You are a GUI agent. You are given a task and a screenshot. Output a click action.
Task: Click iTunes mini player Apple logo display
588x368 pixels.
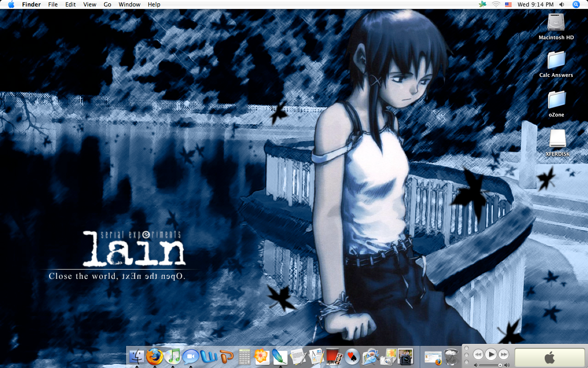550,358
